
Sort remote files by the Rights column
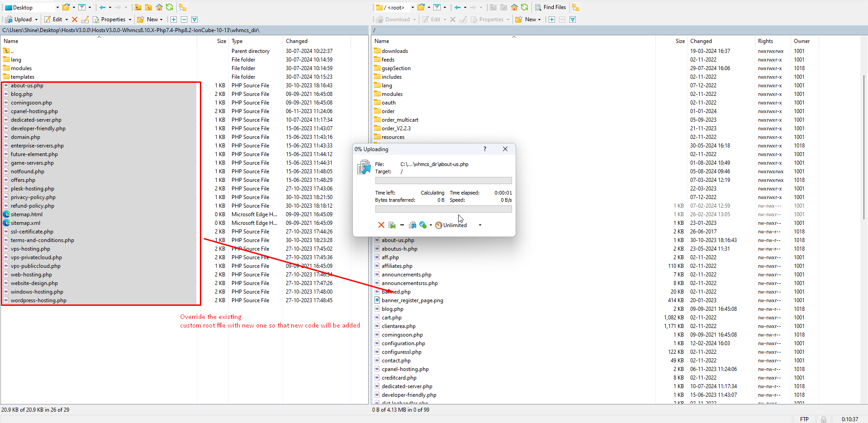(x=765, y=41)
